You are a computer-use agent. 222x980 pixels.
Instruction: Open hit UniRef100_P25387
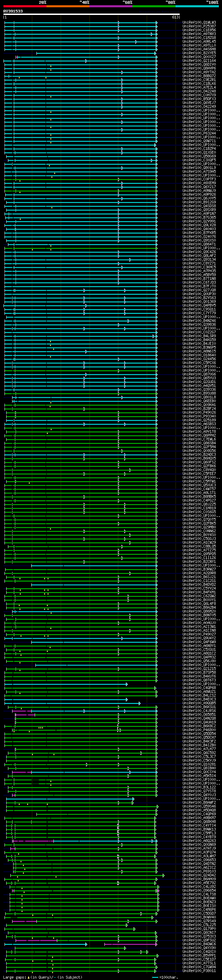pos(199,26)
